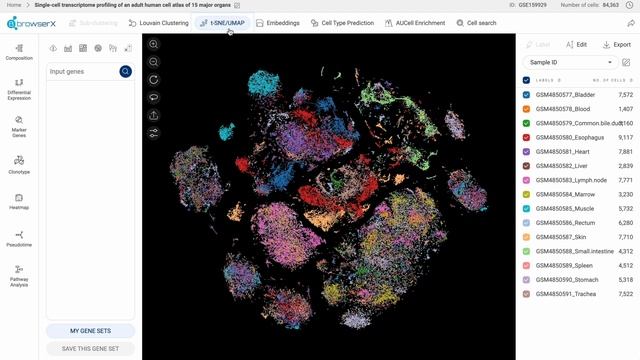
Task: Click the circular plot icon above gene input
Action: pos(98,48)
